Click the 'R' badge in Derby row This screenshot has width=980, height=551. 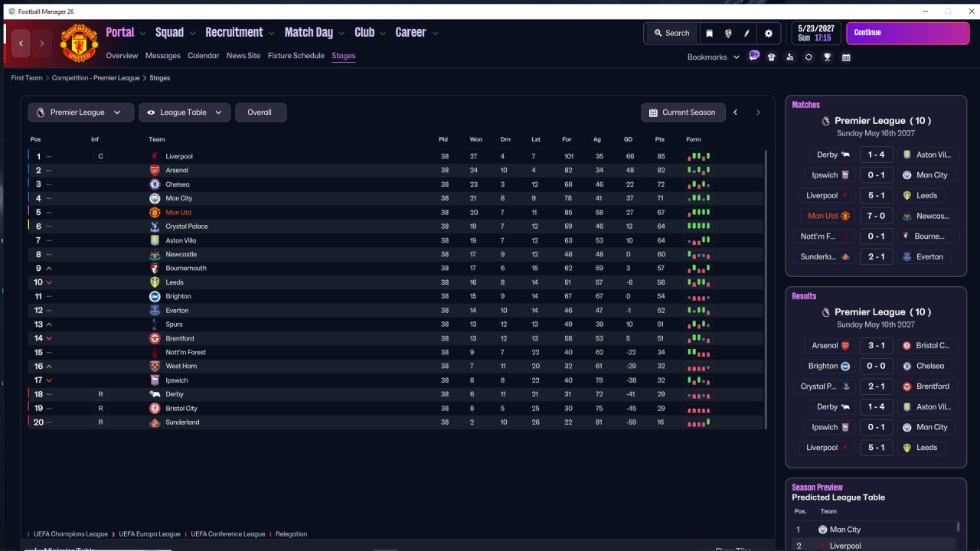pos(100,394)
